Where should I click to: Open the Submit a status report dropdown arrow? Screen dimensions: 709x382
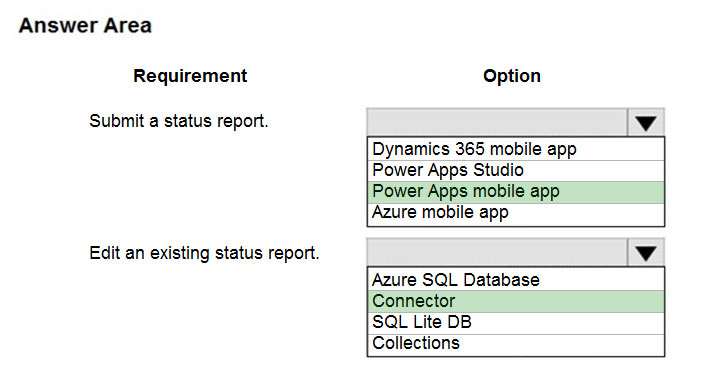click(645, 123)
